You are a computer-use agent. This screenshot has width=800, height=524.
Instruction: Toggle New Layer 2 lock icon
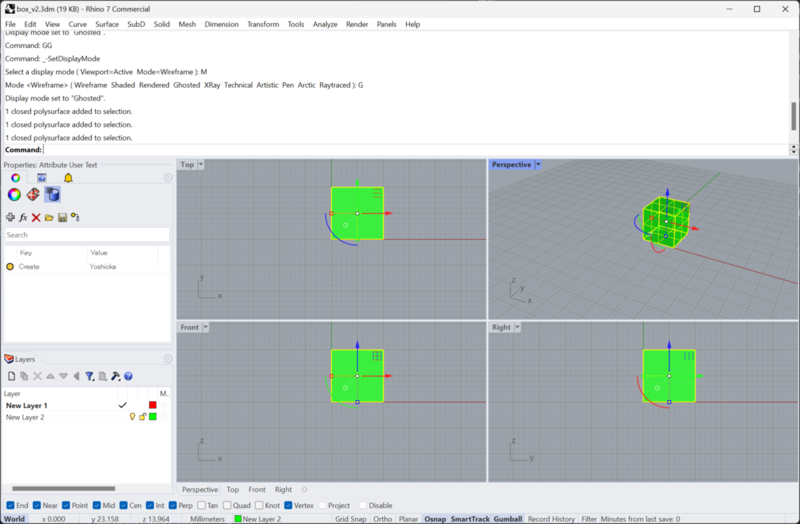point(142,417)
